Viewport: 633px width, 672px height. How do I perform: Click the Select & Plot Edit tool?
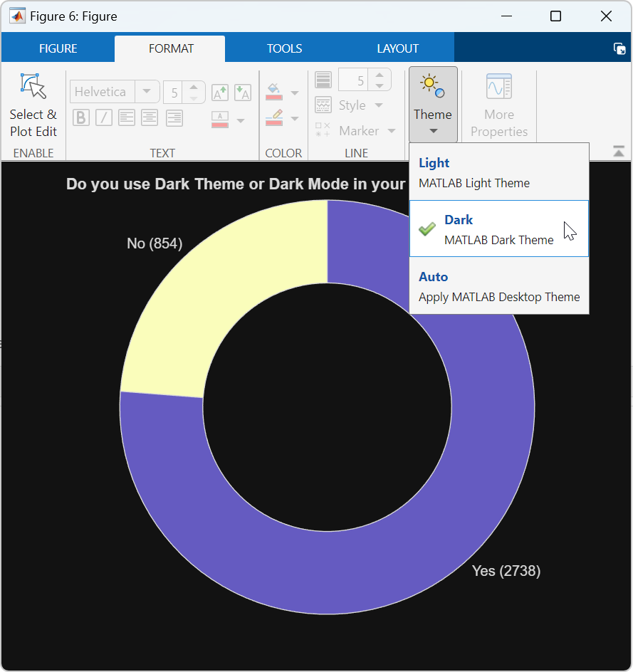click(x=33, y=105)
